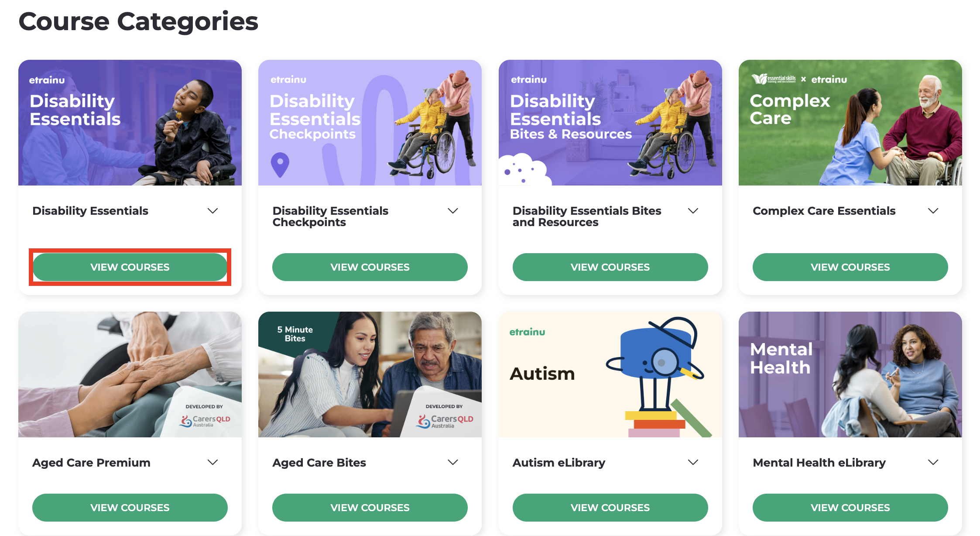This screenshot has height=536, width=980.
Task: Expand the Mental Health eLibrary chevron
Action: [x=933, y=462]
